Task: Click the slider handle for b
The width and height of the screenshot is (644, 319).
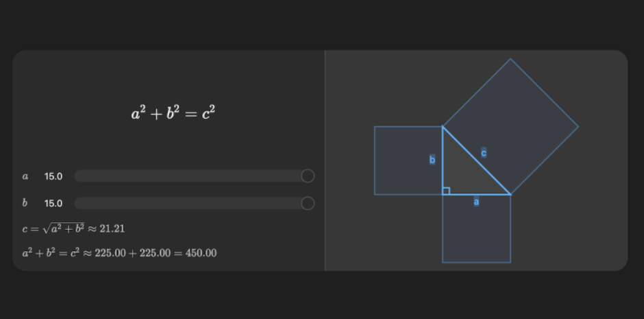Action: [308, 203]
